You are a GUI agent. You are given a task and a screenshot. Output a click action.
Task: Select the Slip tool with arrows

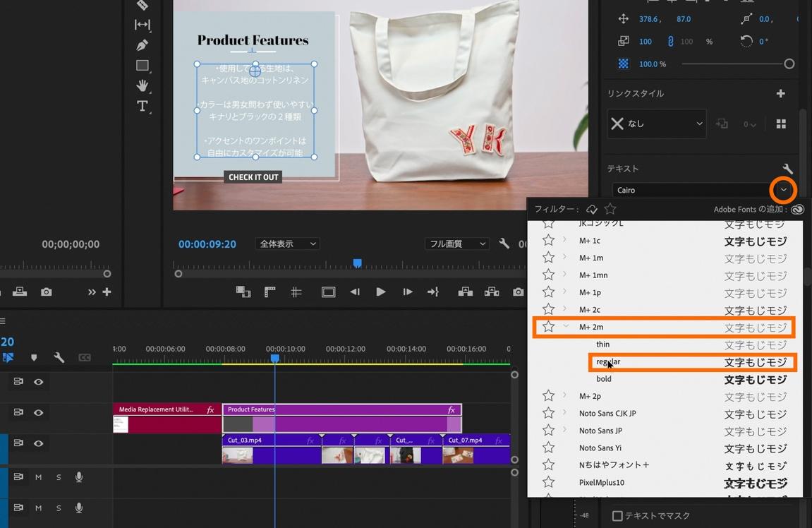coord(142,25)
